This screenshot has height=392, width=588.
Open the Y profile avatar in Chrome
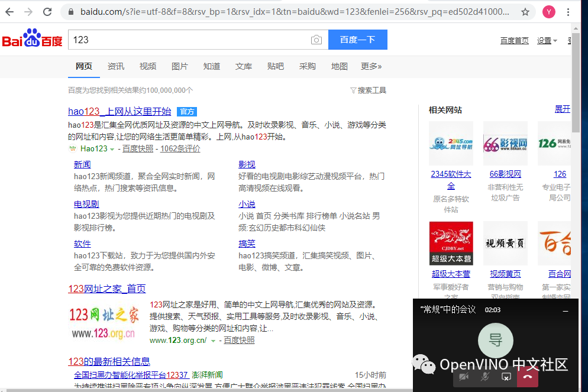click(x=548, y=12)
